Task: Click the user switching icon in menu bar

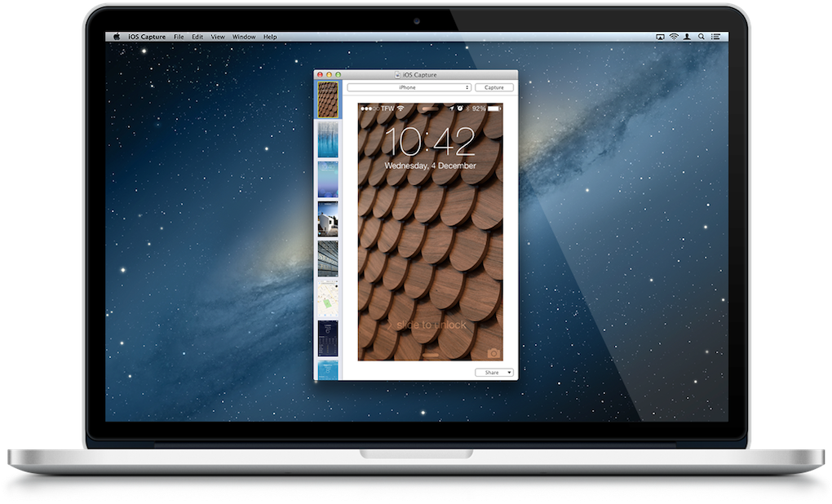Action: click(x=688, y=36)
